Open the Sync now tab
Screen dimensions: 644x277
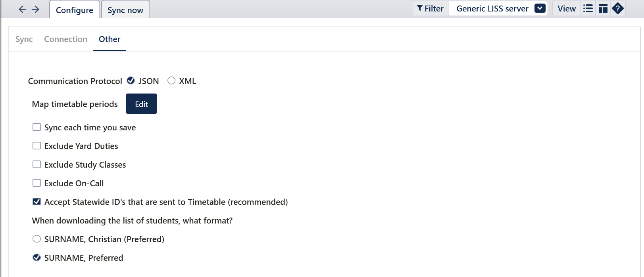[x=125, y=10]
